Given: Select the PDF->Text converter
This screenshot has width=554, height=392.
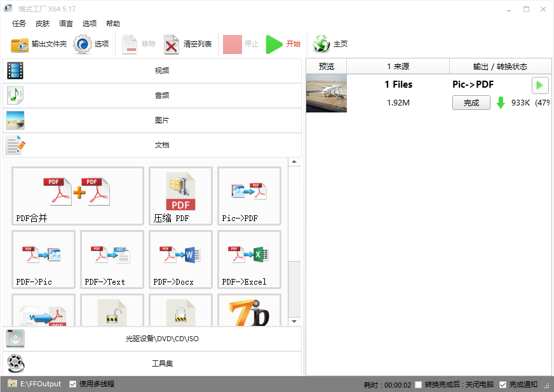Looking at the screenshot, I should click(x=112, y=259).
